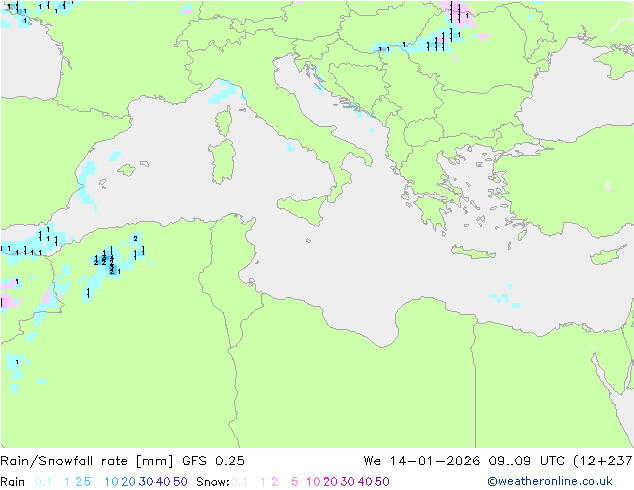Select Snow legend value 5
Screen dimensions: 634x490
point(295,482)
